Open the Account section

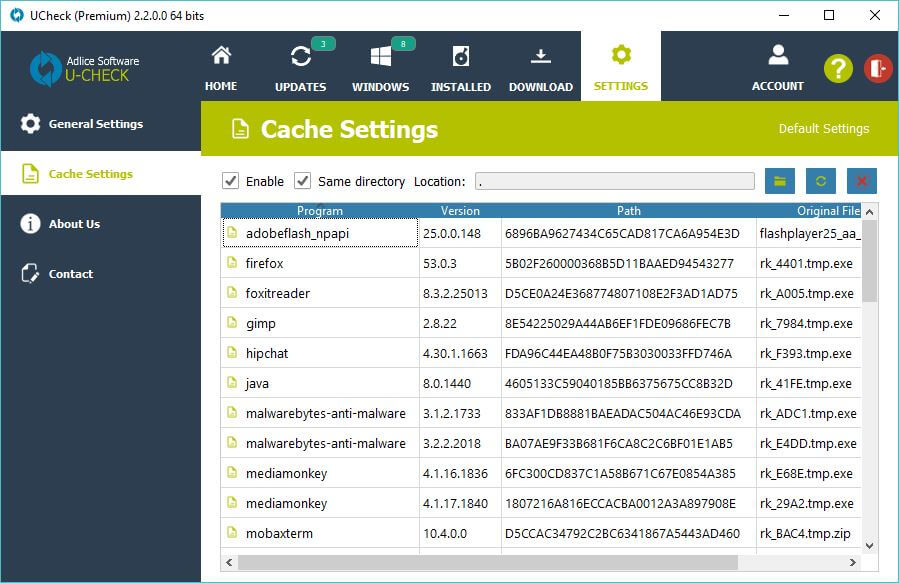point(777,67)
